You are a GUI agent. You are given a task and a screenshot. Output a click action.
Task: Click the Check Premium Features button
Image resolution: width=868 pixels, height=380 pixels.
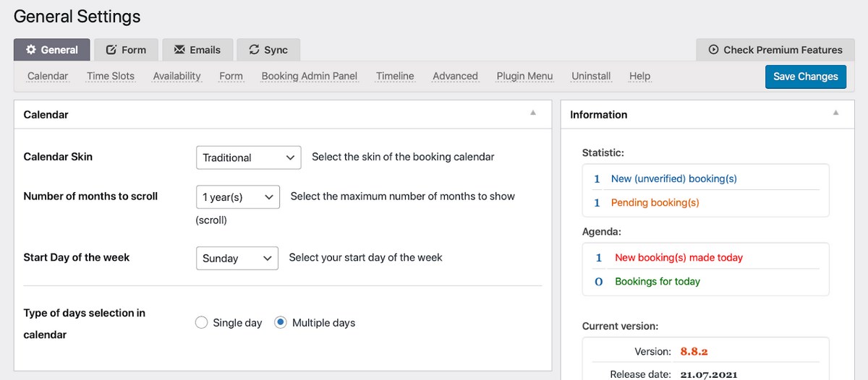775,50
